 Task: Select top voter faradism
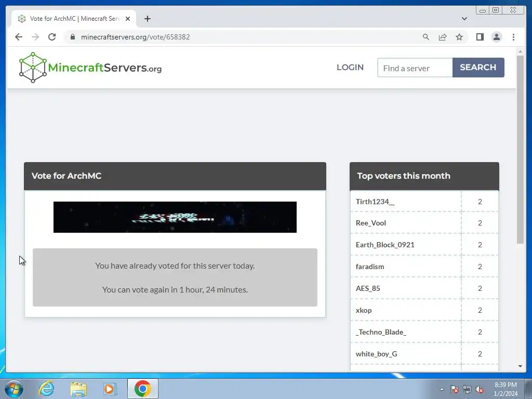(x=370, y=267)
